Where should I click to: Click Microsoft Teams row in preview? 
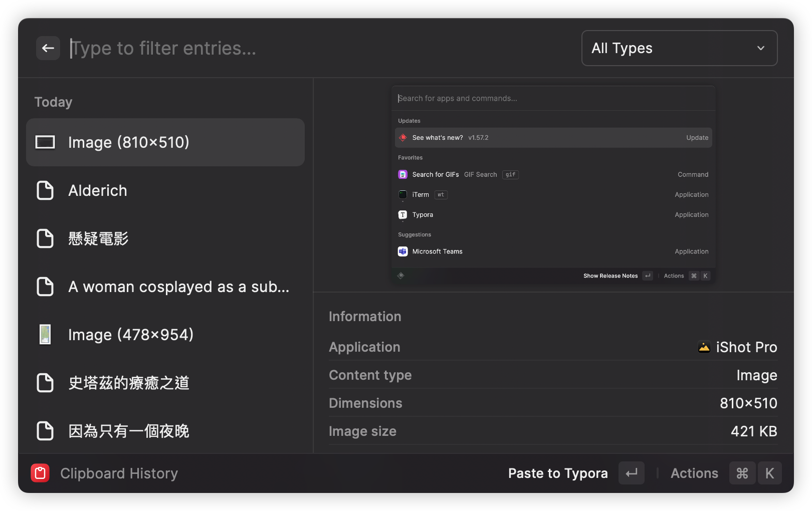coord(553,251)
